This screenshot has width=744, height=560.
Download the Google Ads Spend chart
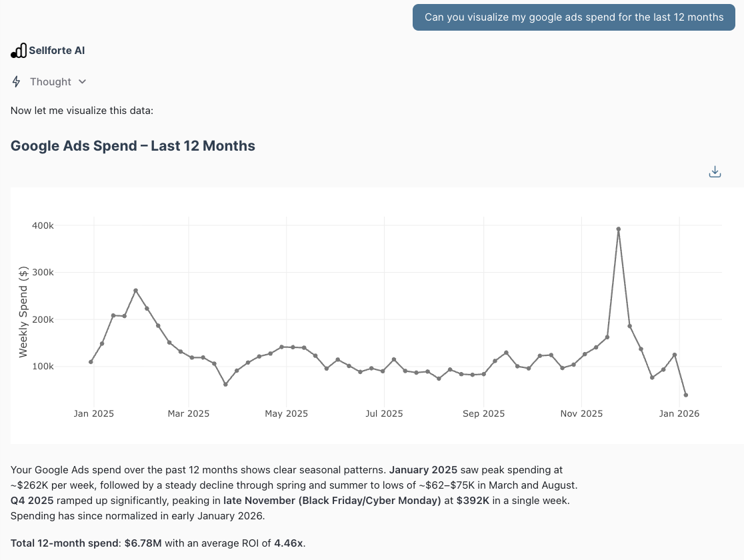(715, 171)
